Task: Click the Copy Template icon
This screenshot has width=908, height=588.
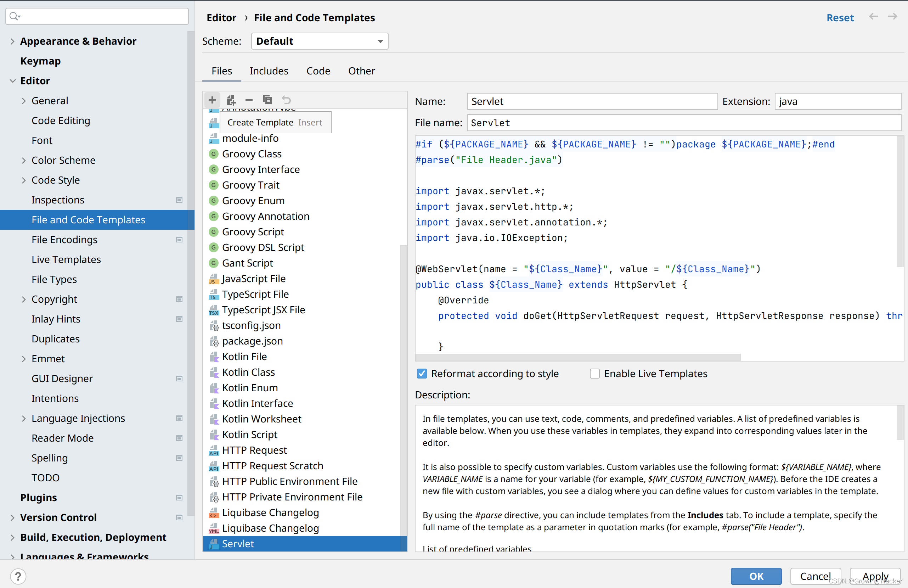Action: (267, 100)
